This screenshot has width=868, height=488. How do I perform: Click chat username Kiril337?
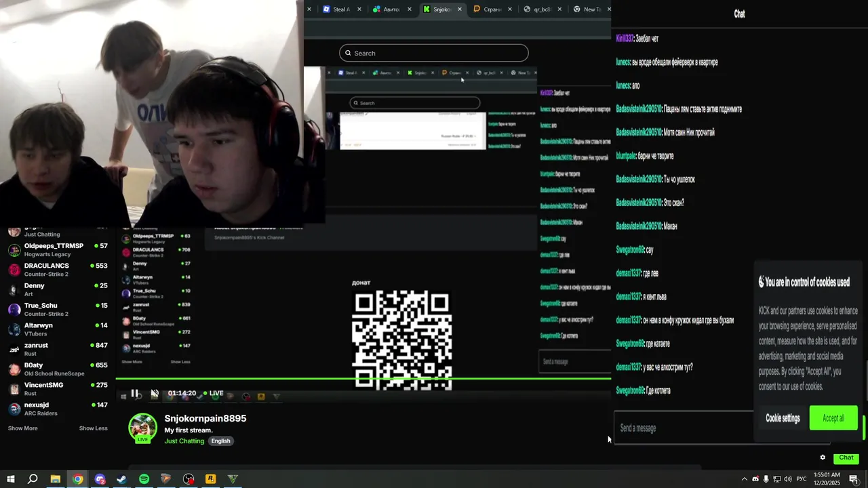(x=624, y=39)
